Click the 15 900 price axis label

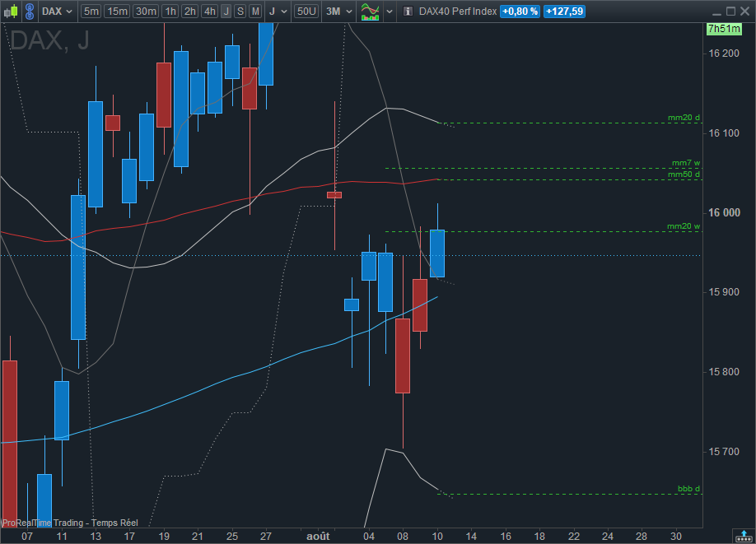(x=724, y=292)
